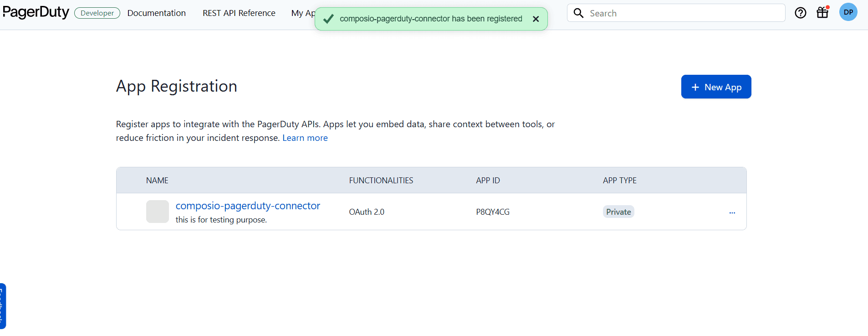Open REST API Reference in navigation

pos(239,13)
